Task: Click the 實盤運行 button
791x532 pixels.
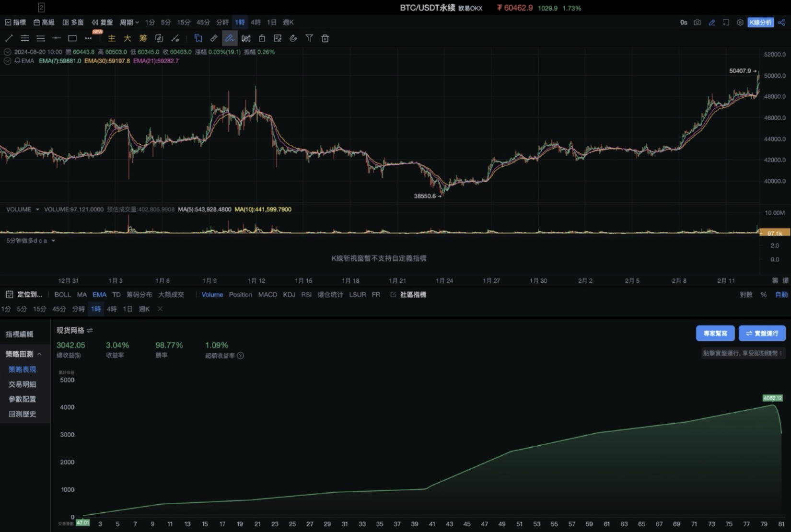Action: click(762, 333)
